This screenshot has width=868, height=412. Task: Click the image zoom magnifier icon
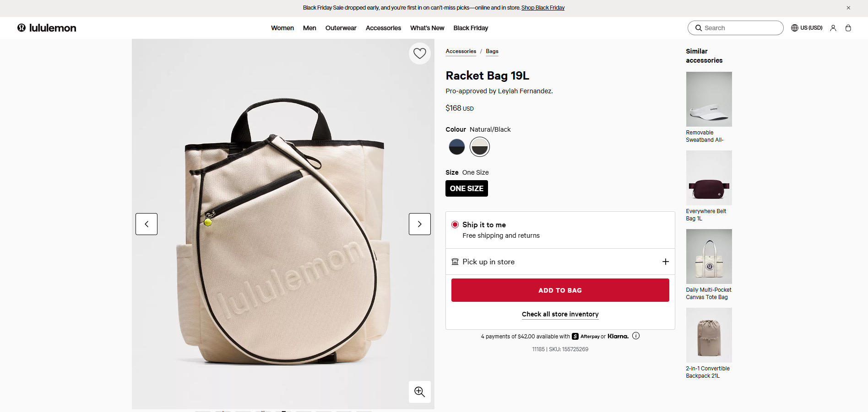(x=419, y=392)
